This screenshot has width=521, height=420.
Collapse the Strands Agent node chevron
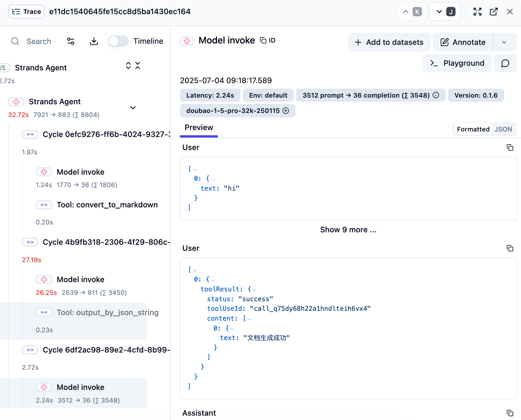click(x=133, y=108)
